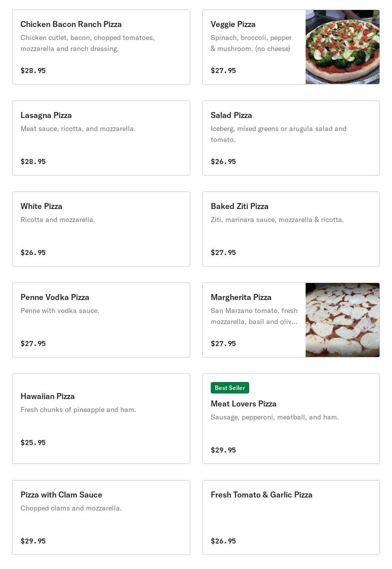This screenshot has height=569, width=392.
Task: Select the Meat Lovers Pizza title
Action: (x=243, y=403)
